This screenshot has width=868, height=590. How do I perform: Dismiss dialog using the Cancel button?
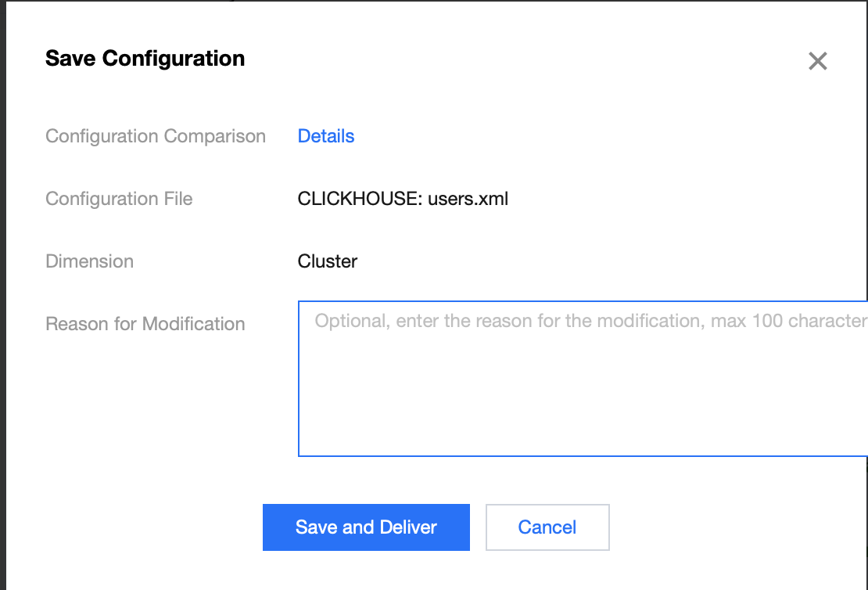pyautogui.click(x=547, y=527)
